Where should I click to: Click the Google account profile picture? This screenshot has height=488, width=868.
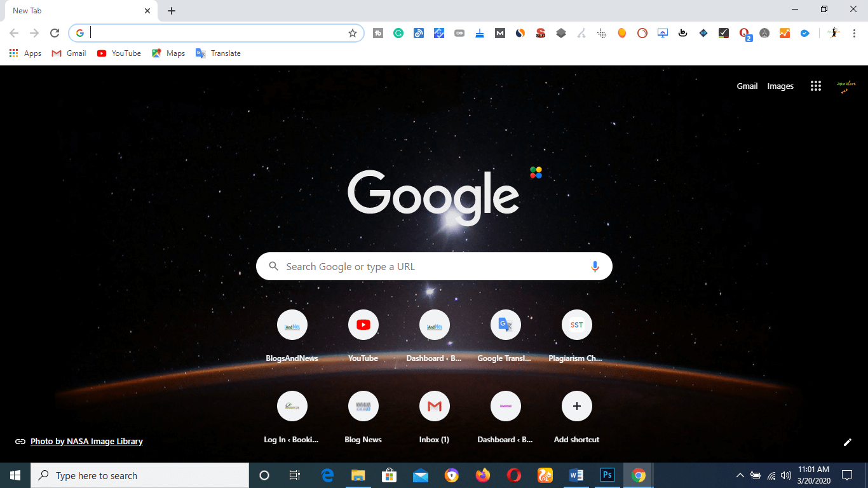pos(846,86)
